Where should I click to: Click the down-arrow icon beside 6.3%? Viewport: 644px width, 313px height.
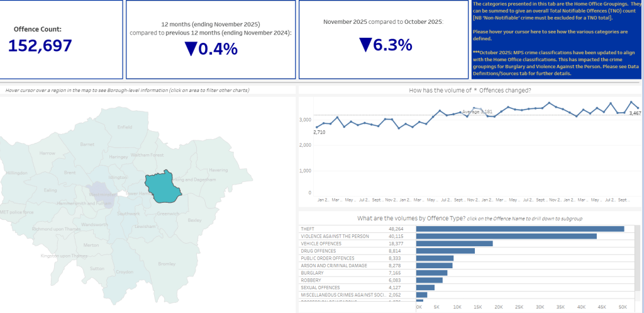pos(365,45)
